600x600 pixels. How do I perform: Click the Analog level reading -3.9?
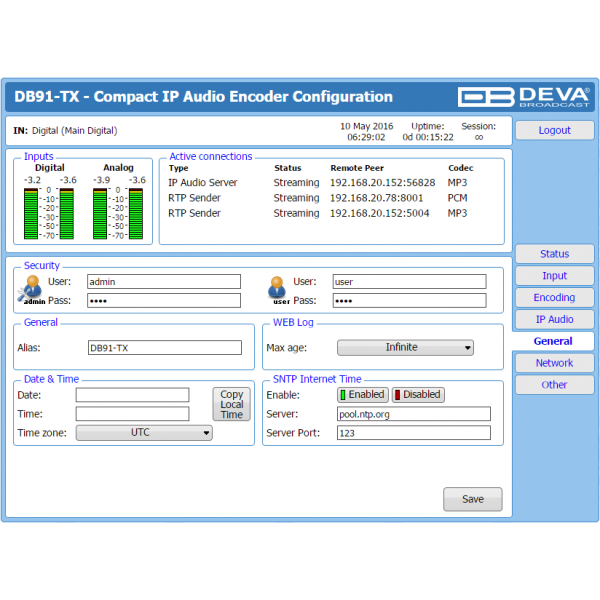click(101, 180)
